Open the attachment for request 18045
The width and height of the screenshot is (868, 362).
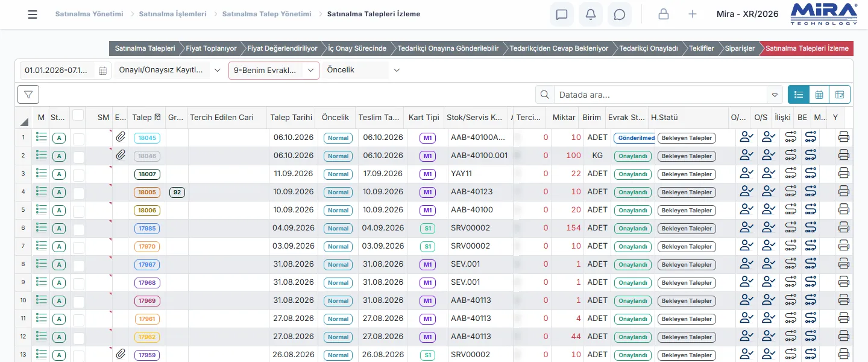click(x=121, y=138)
